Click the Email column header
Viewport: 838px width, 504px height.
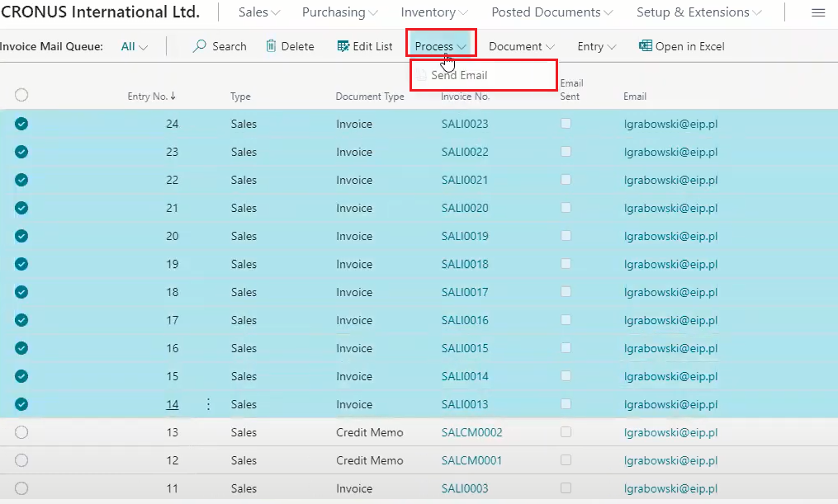(x=635, y=97)
